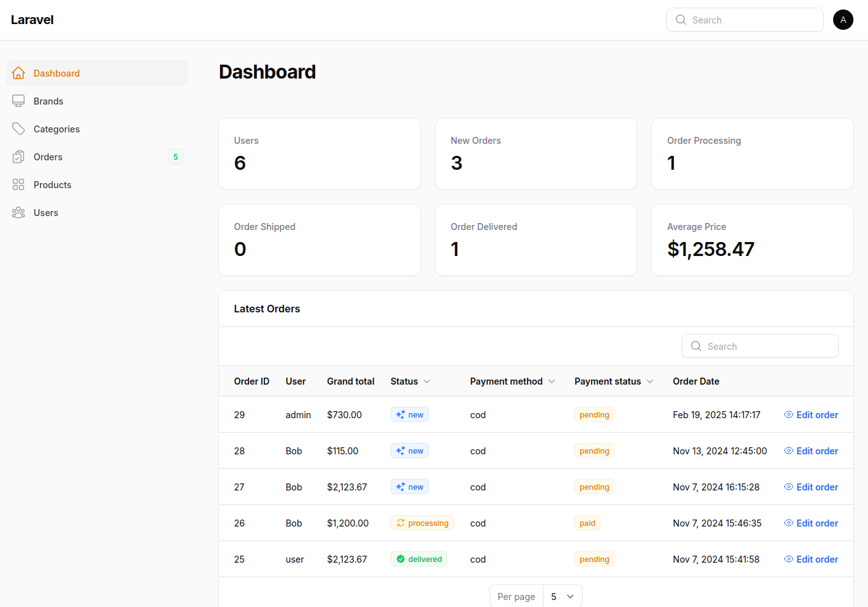868x607 pixels.
Task: Open the per page count dropdown
Action: click(562, 596)
